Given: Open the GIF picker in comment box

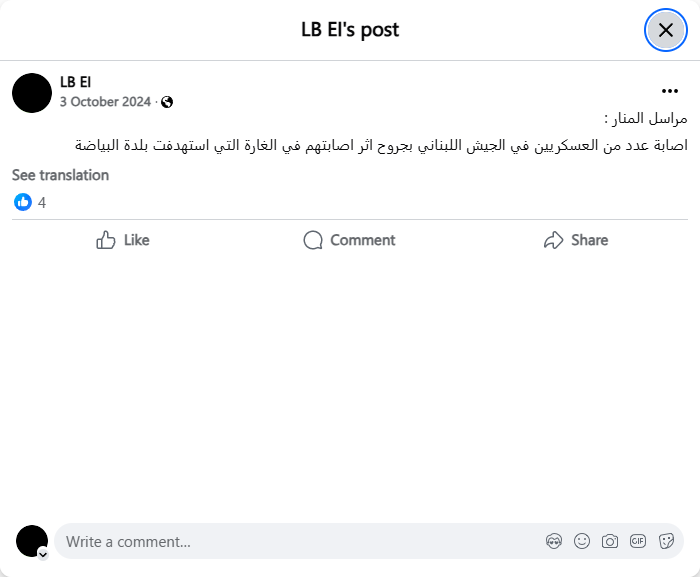Looking at the screenshot, I should (x=638, y=541).
